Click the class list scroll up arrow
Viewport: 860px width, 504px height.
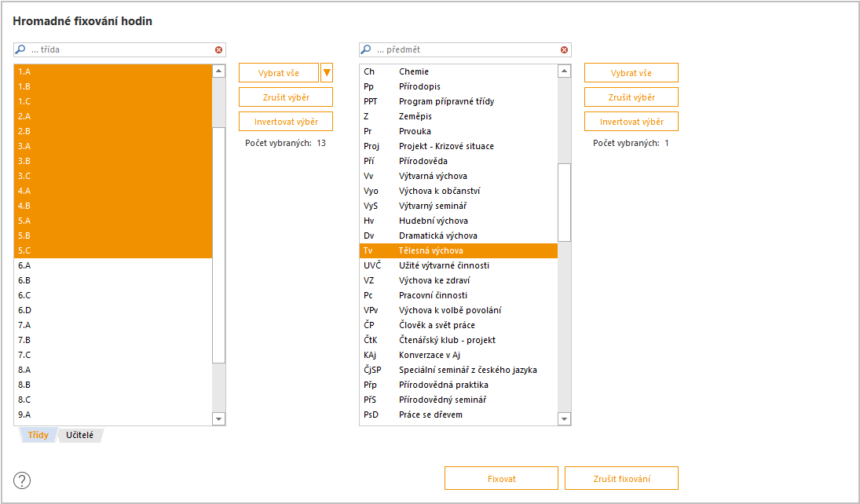219,71
